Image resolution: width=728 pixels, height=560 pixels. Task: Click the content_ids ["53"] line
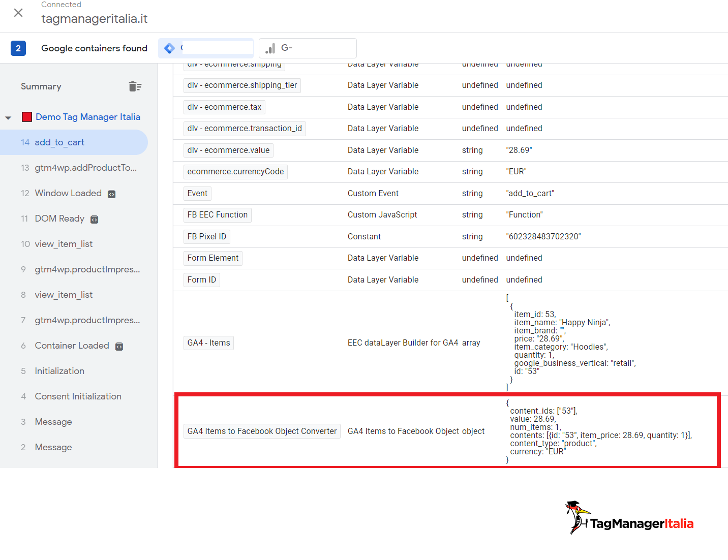pyautogui.click(x=544, y=411)
